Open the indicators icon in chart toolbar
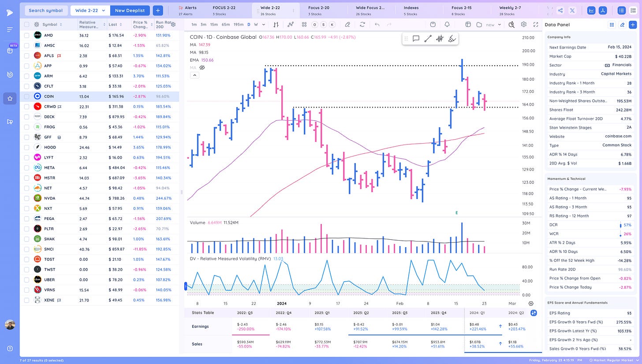Screen dimensions: 642x364 290,25
